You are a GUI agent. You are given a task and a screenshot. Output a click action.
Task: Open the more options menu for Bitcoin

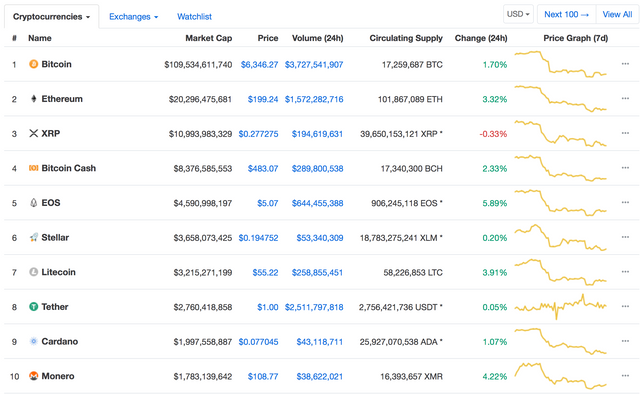point(625,64)
